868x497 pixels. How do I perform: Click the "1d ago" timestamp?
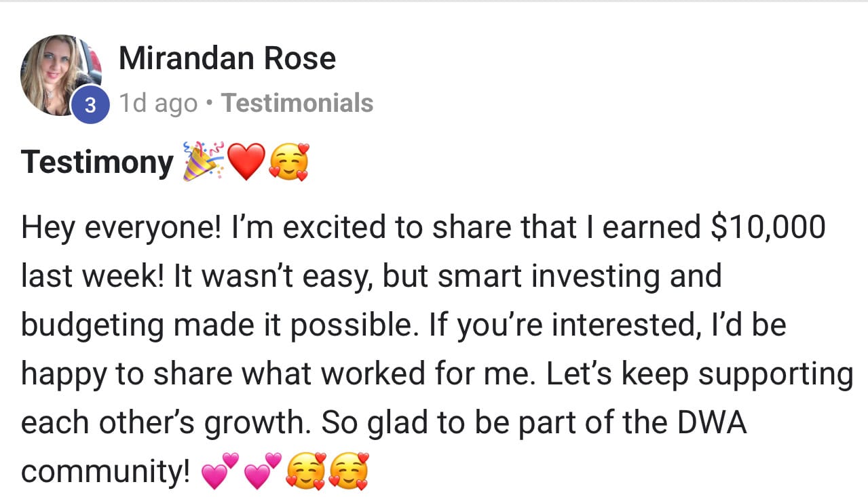[158, 103]
